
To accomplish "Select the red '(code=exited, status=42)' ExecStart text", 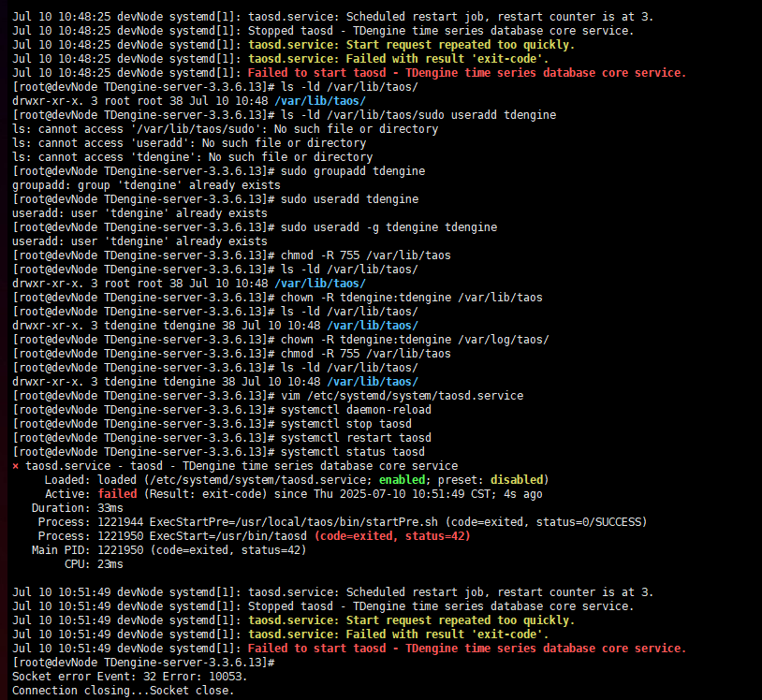I will [392, 536].
